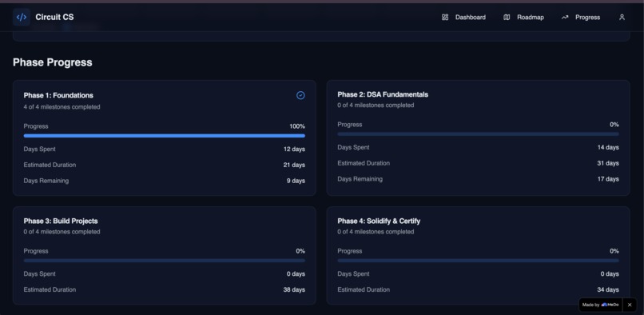This screenshot has width=644, height=315.
Task: Click Phase 3's 0% progress value
Action: pyautogui.click(x=300, y=251)
